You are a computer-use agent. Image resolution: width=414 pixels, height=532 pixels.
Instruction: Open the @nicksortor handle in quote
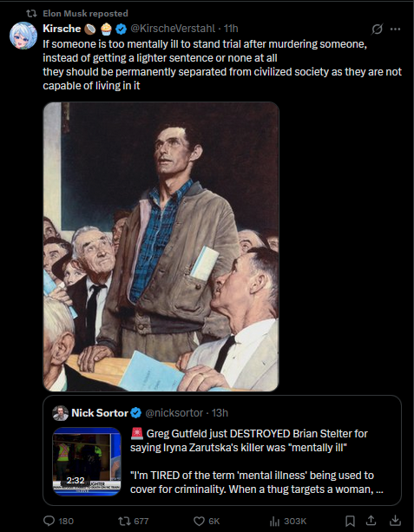coord(174,413)
